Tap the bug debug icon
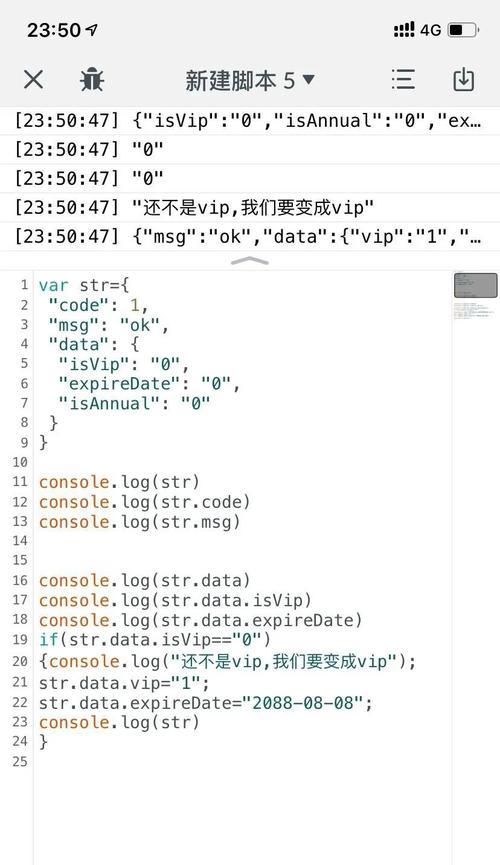500x865 pixels. pyautogui.click(x=92, y=80)
